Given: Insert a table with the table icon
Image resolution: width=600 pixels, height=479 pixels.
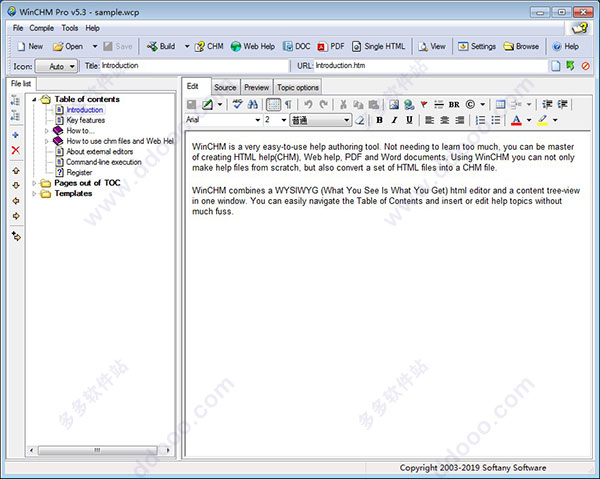Looking at the screenshot, I should pyautogui.click(x=500, y=104).
